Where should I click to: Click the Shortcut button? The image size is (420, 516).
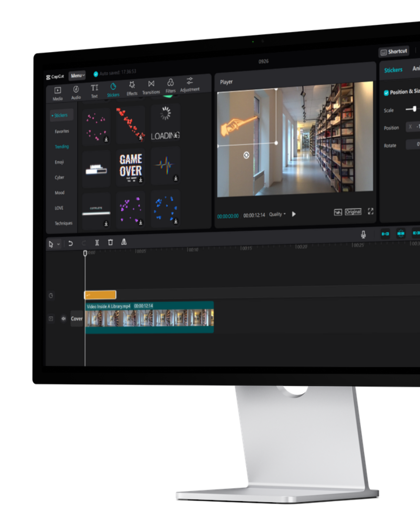point(394,52)
